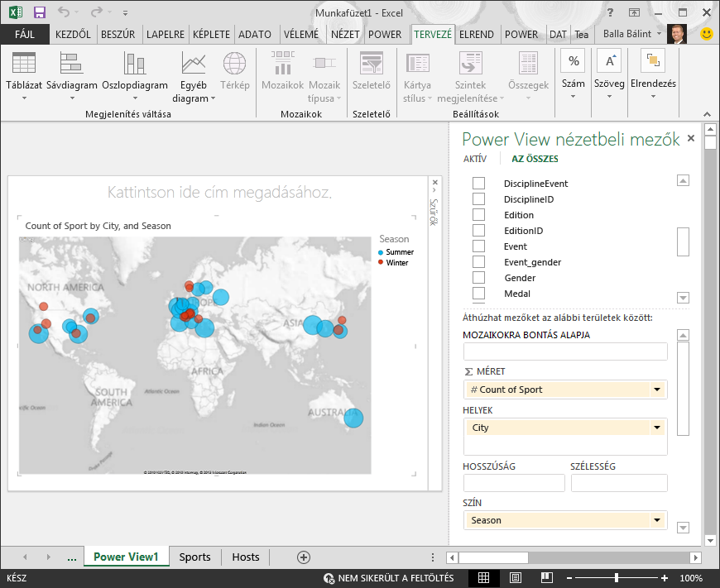Check the Edition field
The height and width of the screenshot is (588, 720).
click(x=478, y=214)
